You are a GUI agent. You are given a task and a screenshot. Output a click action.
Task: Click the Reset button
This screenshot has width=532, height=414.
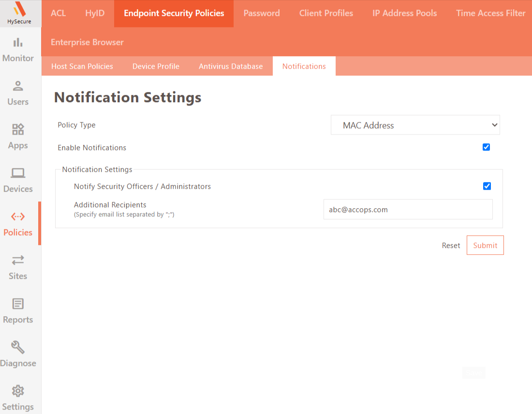(x=451, y=245)
